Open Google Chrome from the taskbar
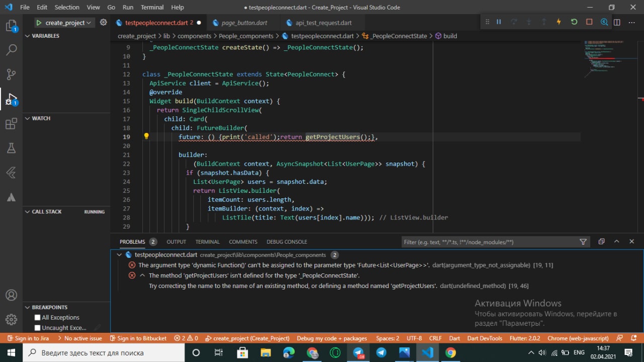This screenshot has width=644, height=362. [450, 352]
